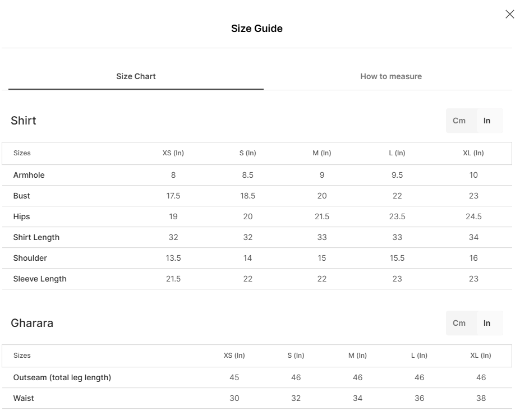520x420 pixels.
Task: Switch to the How to measure tab
Action: pos(390,76)
